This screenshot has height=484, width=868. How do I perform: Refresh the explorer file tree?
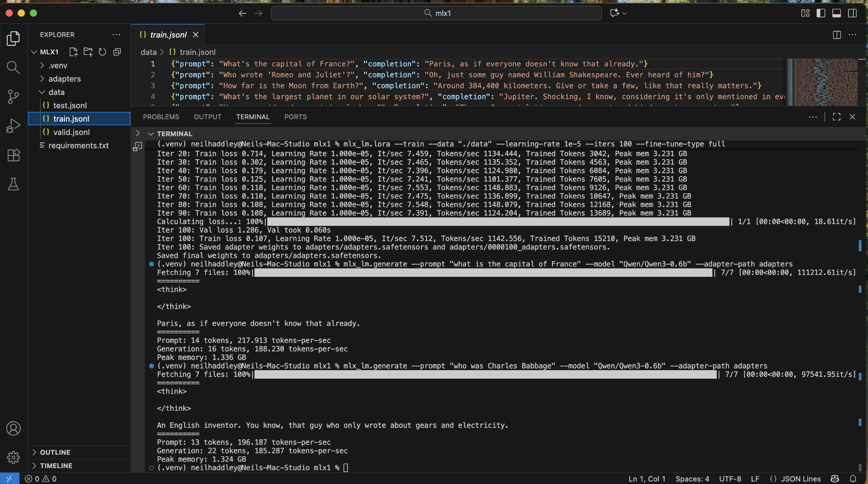tap(102, 52)
